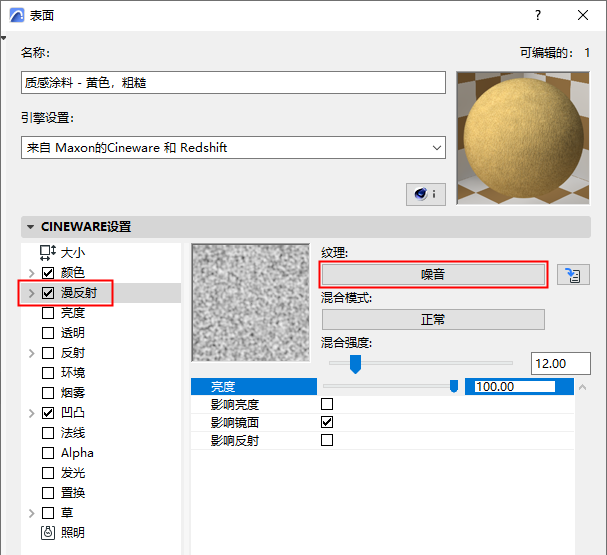
Task: Toggle the 凹凸 channel checkbox
Action: (48, 413)
